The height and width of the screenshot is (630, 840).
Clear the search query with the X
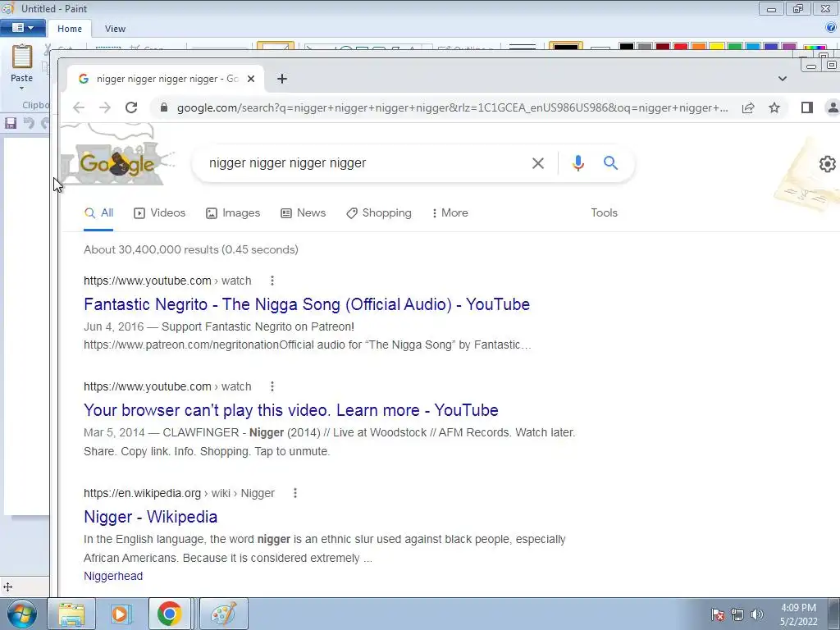(538, 163)
